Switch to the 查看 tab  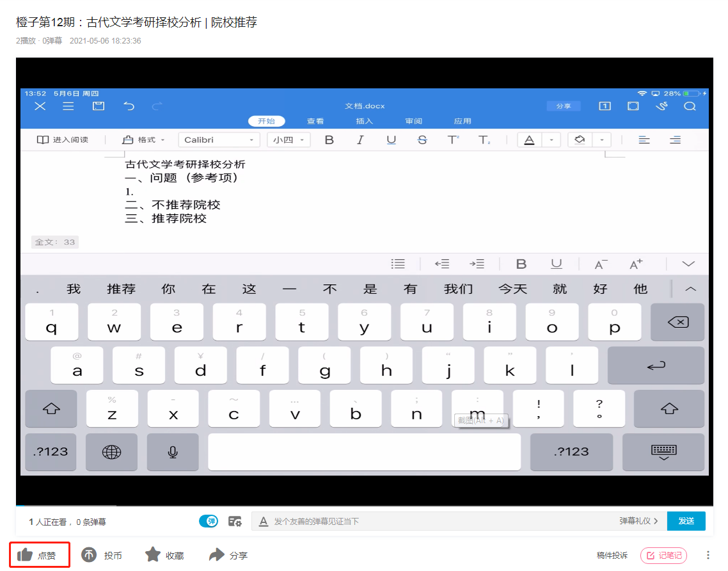[315, 121]
